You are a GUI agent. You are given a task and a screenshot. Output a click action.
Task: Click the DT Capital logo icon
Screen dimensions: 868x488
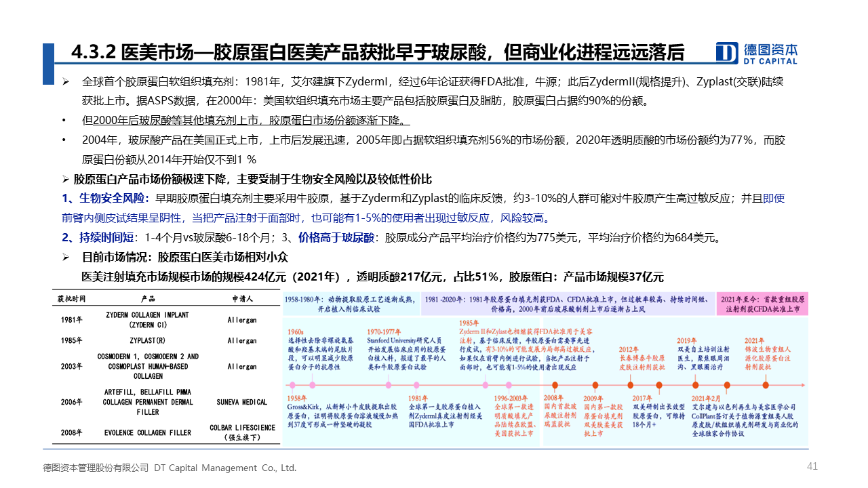coord(727,53)
